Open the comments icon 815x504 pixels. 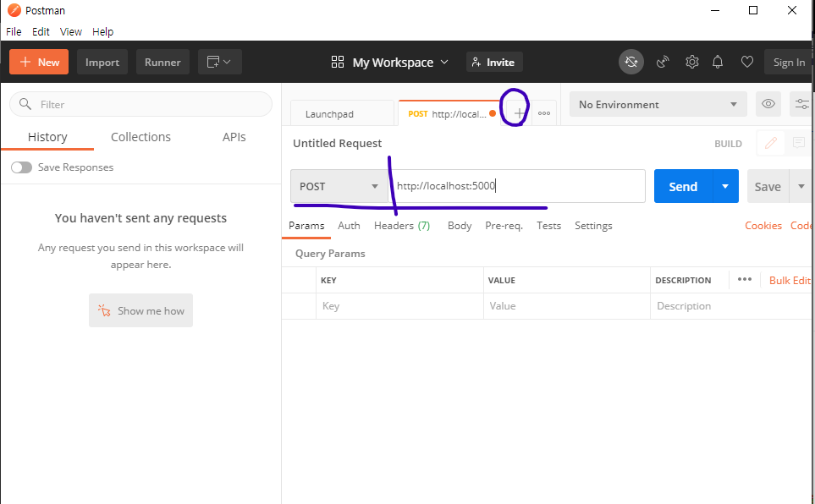point(798,143)
